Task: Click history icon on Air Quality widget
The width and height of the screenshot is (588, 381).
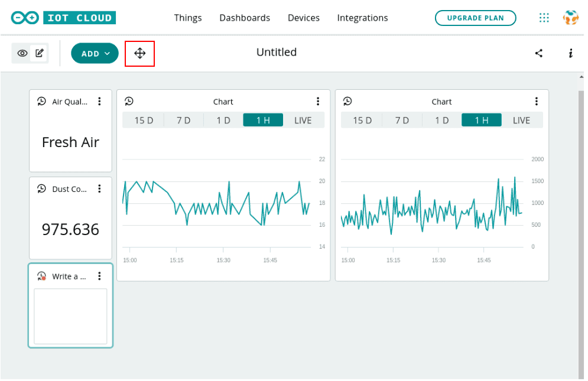Action: (41, 102)
